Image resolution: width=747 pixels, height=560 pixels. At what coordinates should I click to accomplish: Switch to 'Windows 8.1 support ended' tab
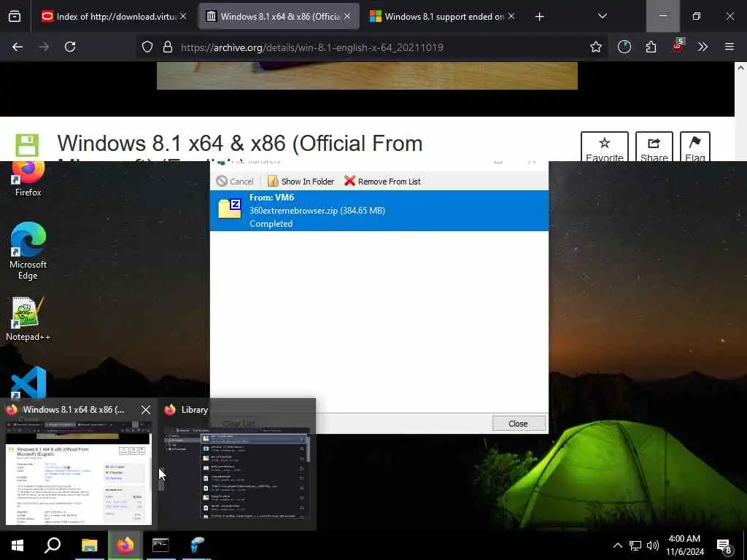click(x=443, y=16)
